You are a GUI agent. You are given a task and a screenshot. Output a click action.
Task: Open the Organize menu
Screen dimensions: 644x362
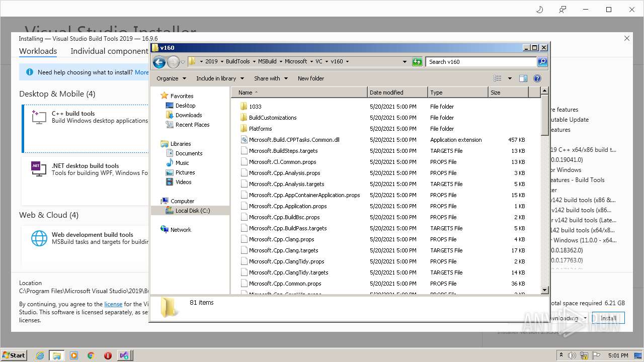coord(171,78)
